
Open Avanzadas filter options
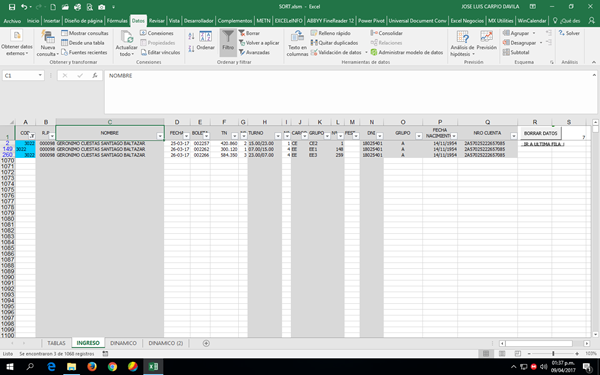pyautogui.click(x=254, y=52)
